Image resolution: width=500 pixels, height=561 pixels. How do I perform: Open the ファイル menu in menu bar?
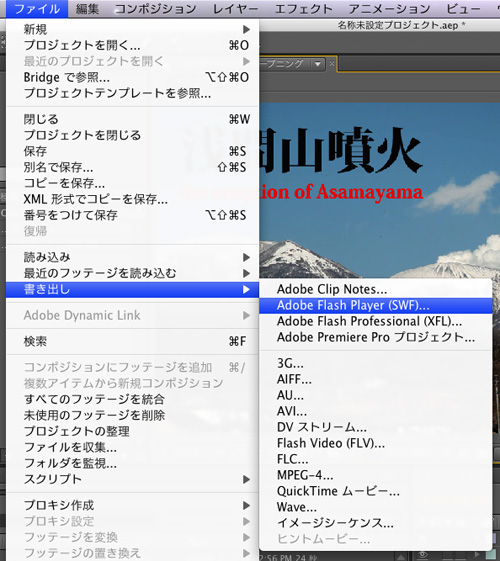(x=37, y=9)
